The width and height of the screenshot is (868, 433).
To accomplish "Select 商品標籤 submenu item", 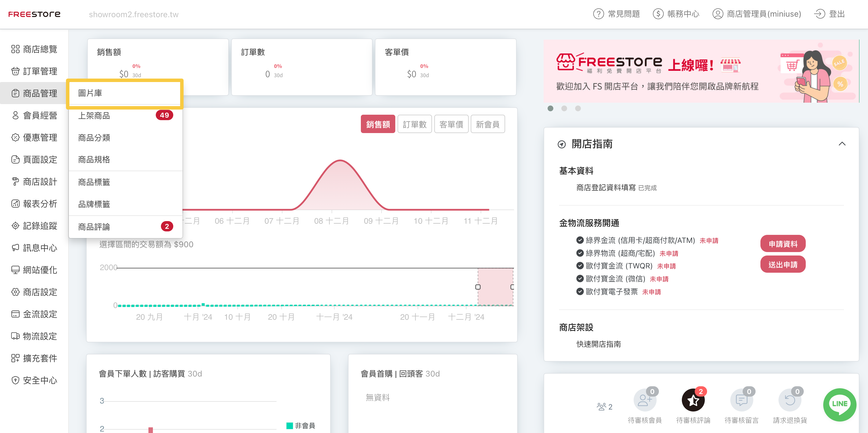I will pos(125,182).
